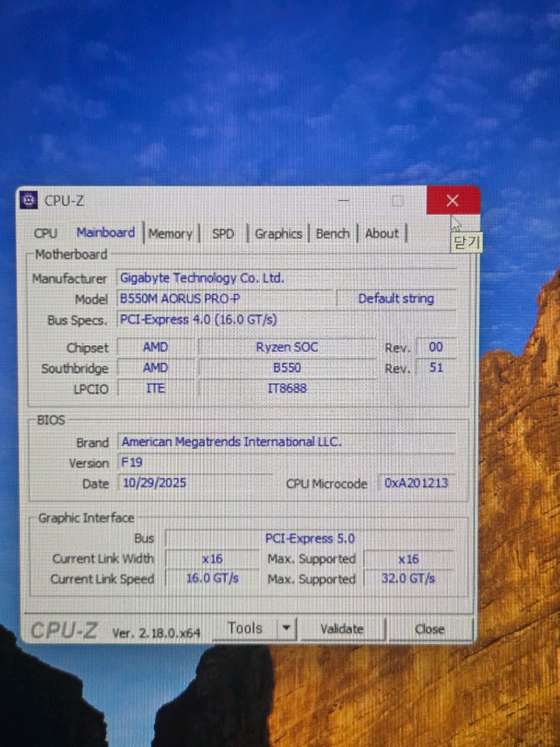Click the LPCIO ITE vendor field
The height and width of the screenshot is (747, 560).
click(x=155, y=388)
